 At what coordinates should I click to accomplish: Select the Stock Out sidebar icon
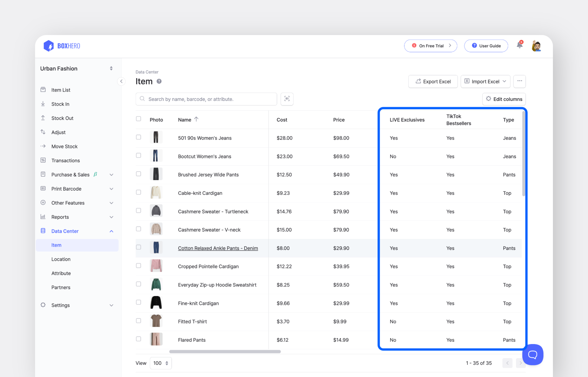[x=42, y=118]
